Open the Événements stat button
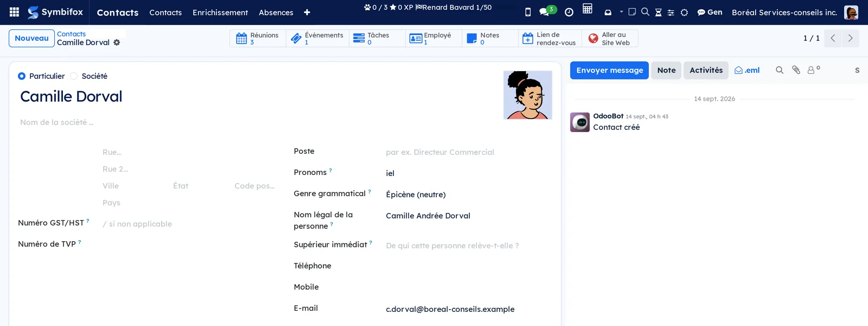The width and height of the screenshot is (868, 326). [x=317, y=38]
